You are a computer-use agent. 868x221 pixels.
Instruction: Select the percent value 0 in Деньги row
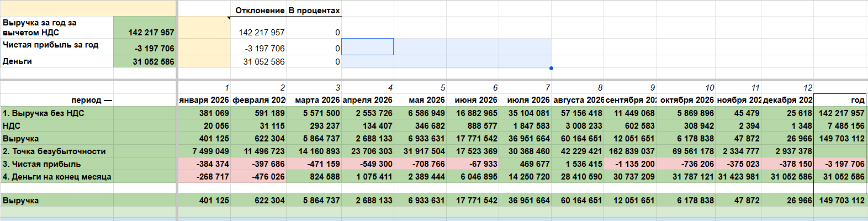tap(314, 61)
